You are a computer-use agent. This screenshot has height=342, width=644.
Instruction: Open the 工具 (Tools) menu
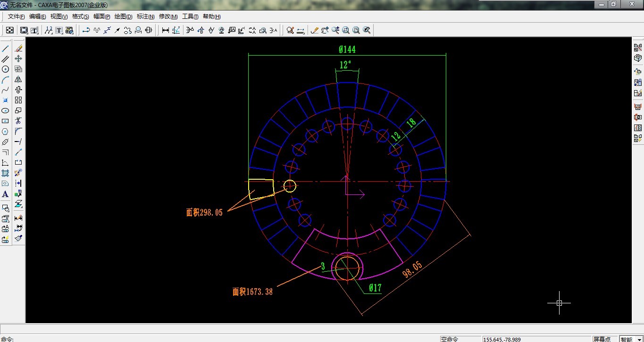tap(190, 17)
